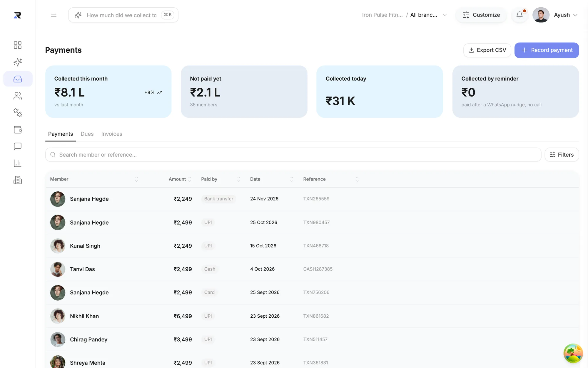Select the payments inbox icon in sidebar

pos(18,79)
